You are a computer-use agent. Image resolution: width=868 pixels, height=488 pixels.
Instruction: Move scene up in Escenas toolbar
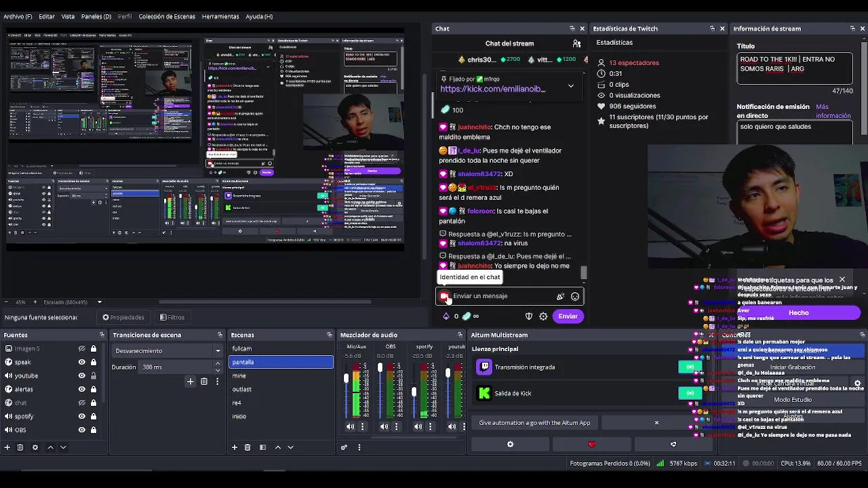coord(277,447)
